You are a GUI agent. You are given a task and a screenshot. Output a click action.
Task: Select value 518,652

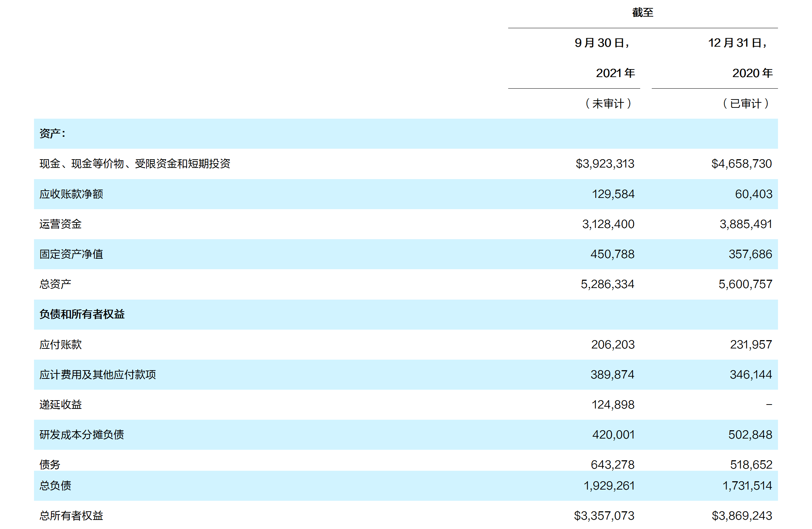(751, 465)
